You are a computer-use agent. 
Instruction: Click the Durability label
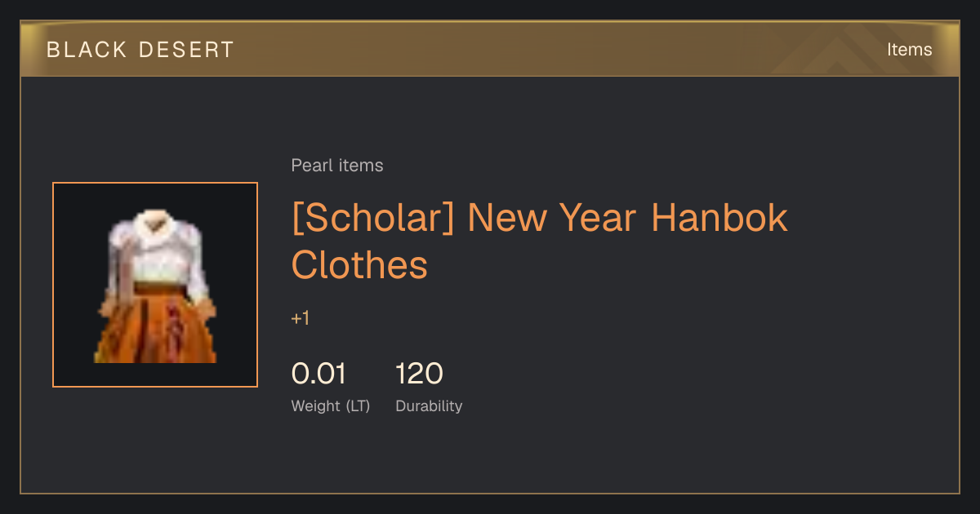coord(429,405)
